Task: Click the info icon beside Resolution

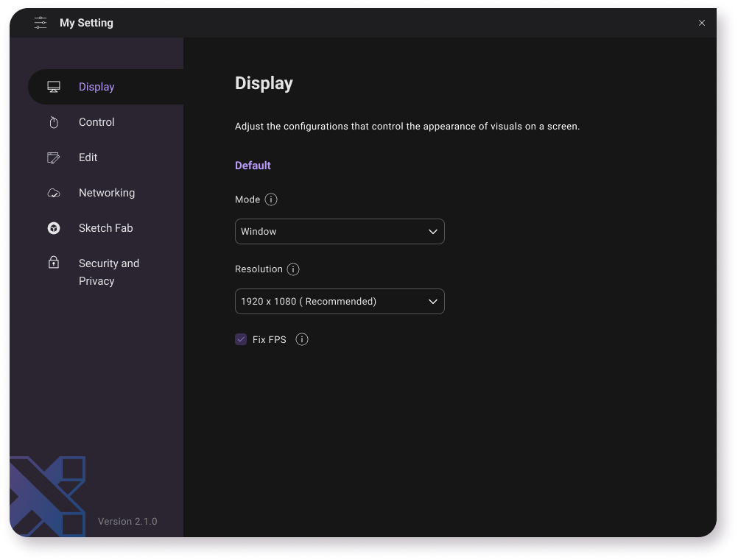Action: click(293, 269)
